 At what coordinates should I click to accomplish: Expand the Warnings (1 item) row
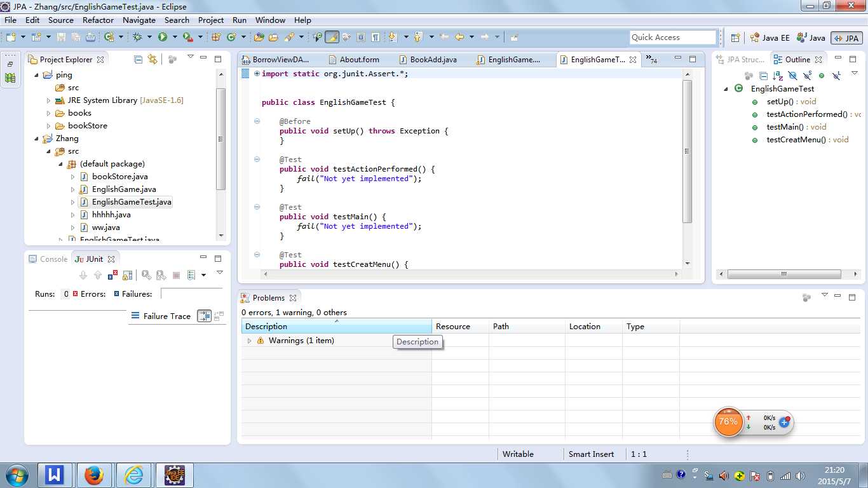pos(250,341)
